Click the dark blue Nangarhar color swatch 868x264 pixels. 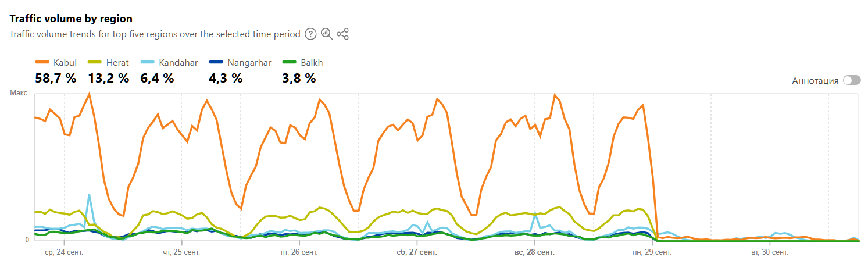(216, 63)
